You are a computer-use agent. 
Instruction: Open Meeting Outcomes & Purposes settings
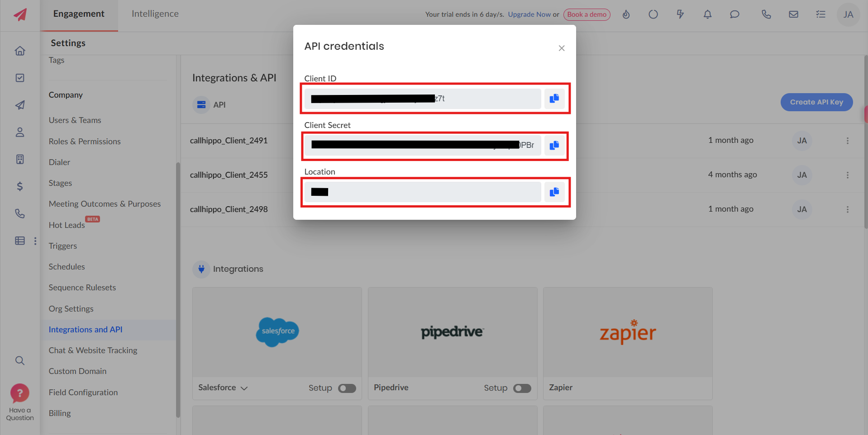(x=105, y=204)
